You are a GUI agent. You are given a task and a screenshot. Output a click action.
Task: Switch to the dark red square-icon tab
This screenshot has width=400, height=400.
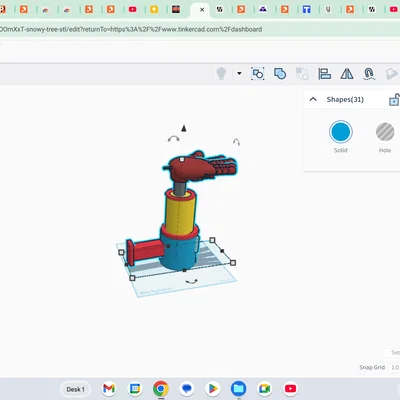click(176, 10)
